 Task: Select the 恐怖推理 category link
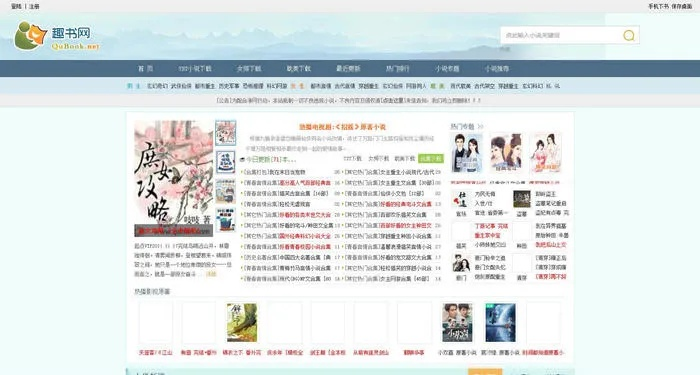pos(253,86)
